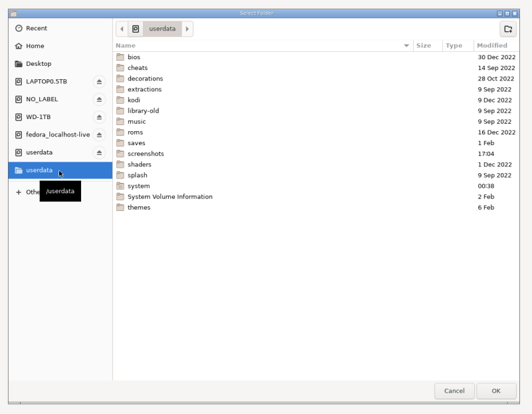The height and width of the screenshot is (414, 532).
Task: Sort by the Modified column header
Action: (x=496, y=45)
